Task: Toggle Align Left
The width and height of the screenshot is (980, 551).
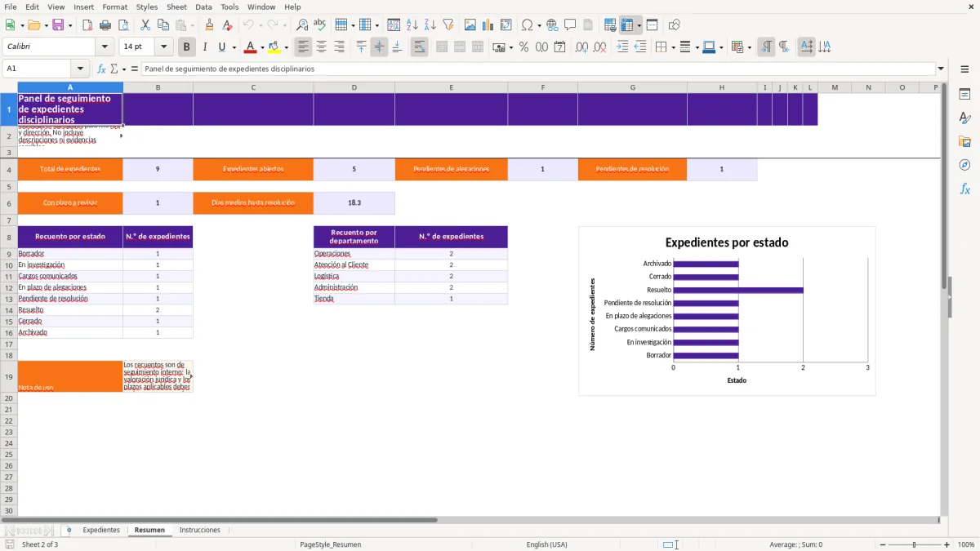Action: pos(303,47)
